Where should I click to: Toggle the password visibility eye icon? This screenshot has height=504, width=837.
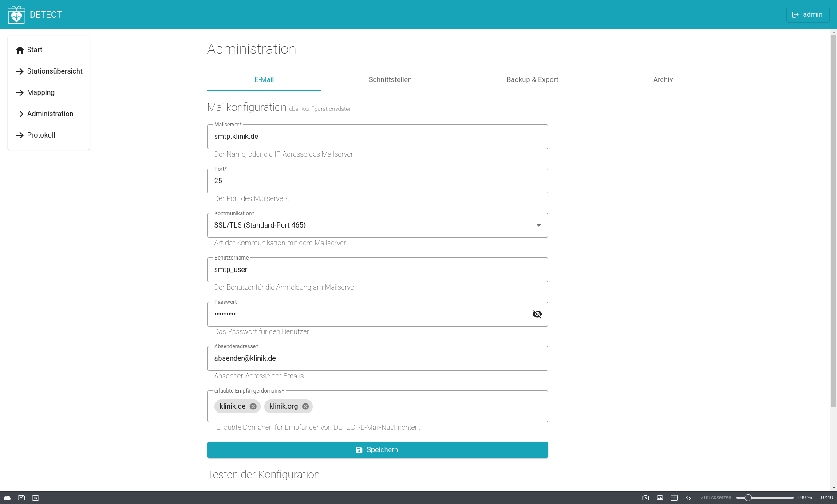pyautogui.click(x=537, y=314)
